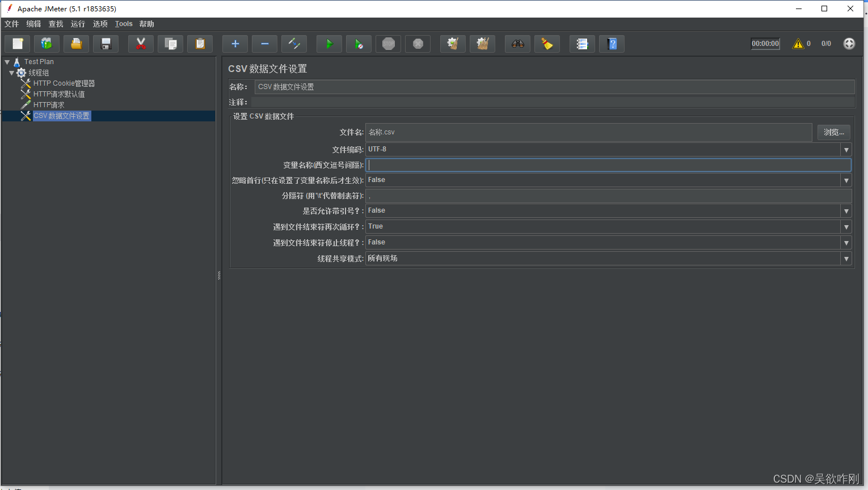Click the 文件名 filename field
The height and width of the screenshot is (490, 868).
click(x=589, y=132)
